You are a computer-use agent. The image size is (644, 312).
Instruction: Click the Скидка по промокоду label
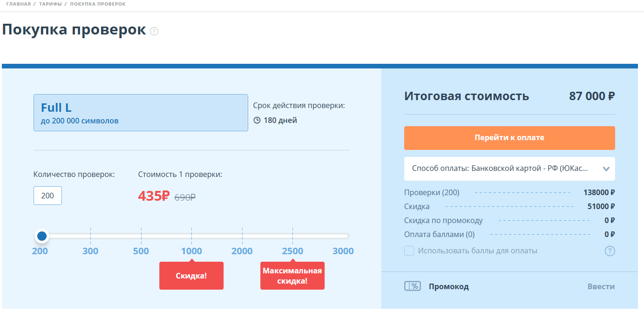[443, 220]
